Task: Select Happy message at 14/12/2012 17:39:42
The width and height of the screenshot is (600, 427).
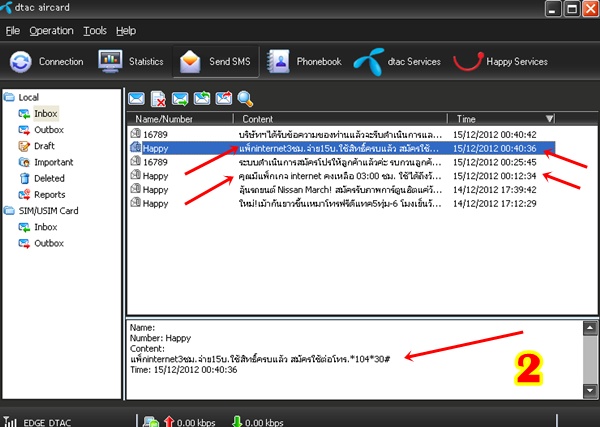Action: coord(341,189)
